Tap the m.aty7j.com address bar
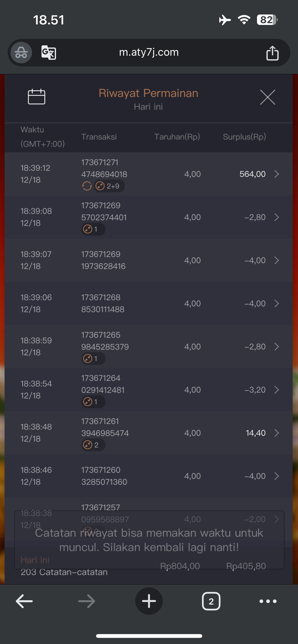 click(149, 52)
